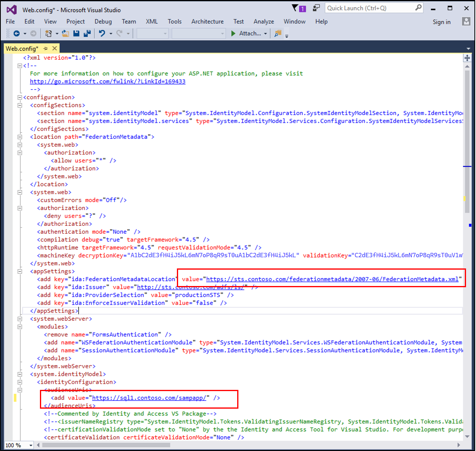The height and width of the screenshot is (451, 476).
Task: Collapse the system.webServer element
Action: point(20,319)
